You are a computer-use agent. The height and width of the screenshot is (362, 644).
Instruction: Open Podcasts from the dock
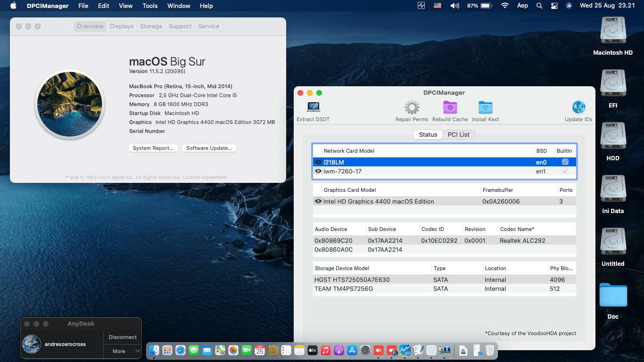(x=339, y=350)
